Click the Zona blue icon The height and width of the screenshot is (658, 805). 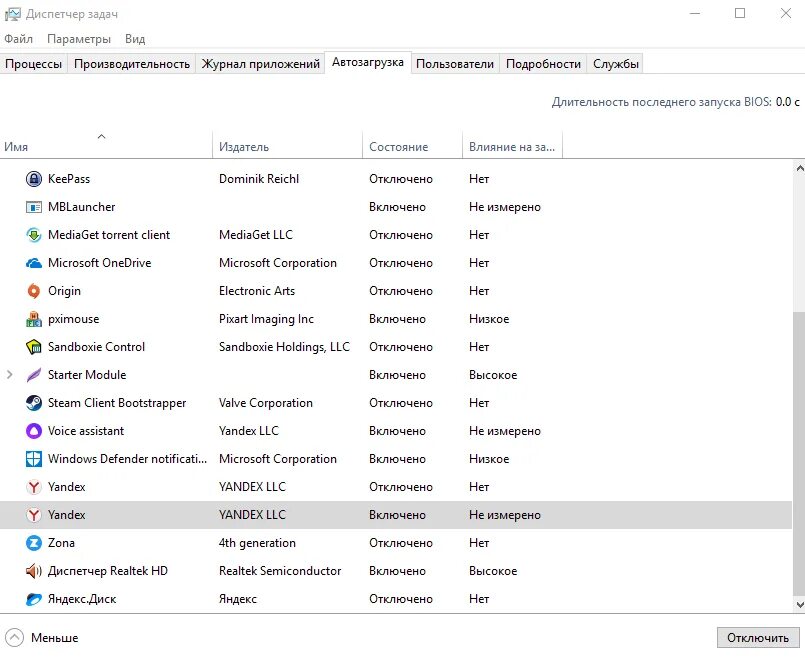[x=34, y=543]
